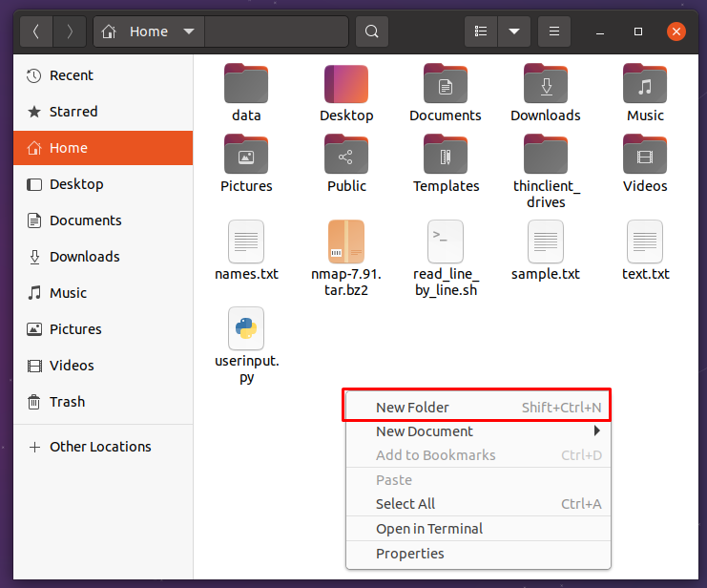Open the data folder
707x588 pixels.
(246, 93)
